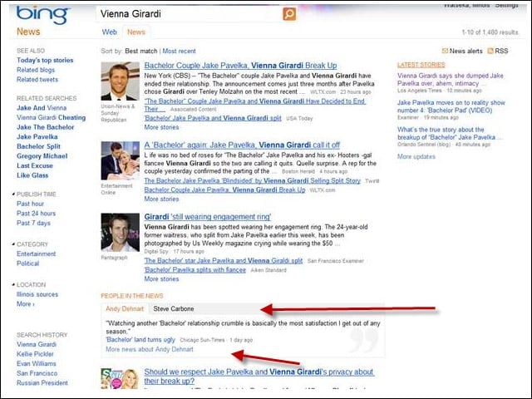
Task: Open Girardi 'still wearing engagement ring' headline
Action: pyautogui.click(x=208, y=217)
